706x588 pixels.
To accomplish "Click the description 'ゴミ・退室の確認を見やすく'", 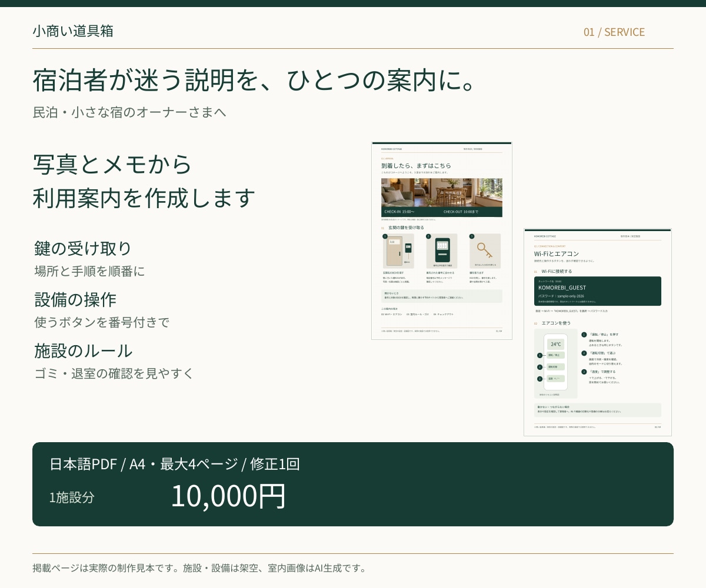I will click(x=114, y=373).
